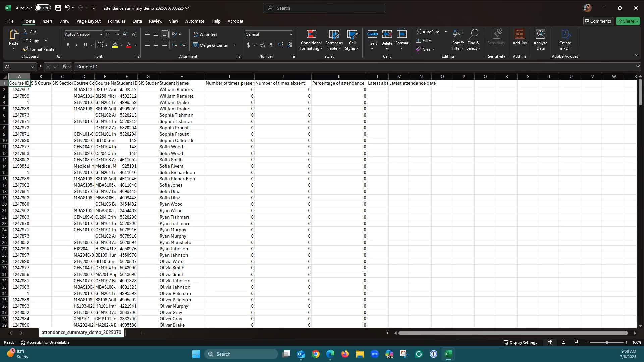Decrease font size with smaller A icon
The image size is (644, 362).
tap(134, 34)
